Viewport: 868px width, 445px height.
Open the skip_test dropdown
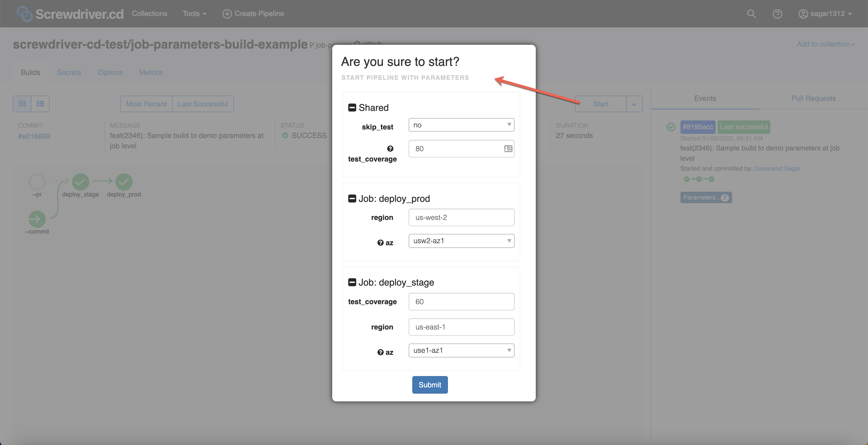point(461,125)
